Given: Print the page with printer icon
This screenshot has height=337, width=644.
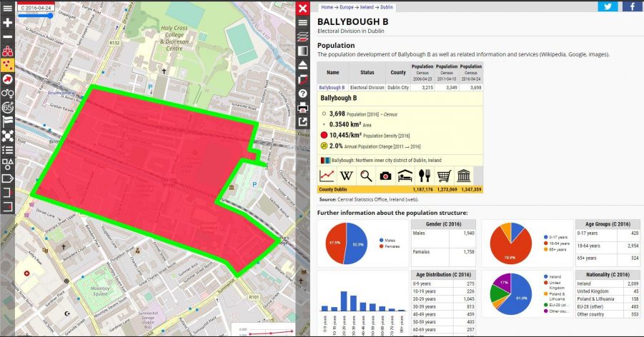Looking at the screenshot, I should 302,108.
